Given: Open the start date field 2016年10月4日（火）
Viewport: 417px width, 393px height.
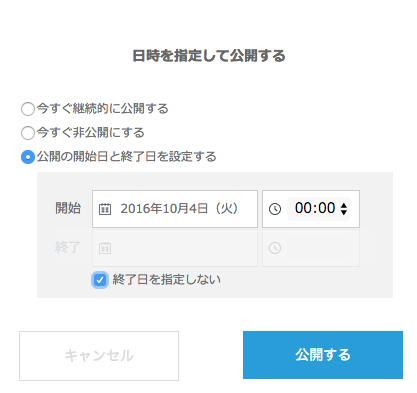Looking at the screenshot, I should (175, 209).
